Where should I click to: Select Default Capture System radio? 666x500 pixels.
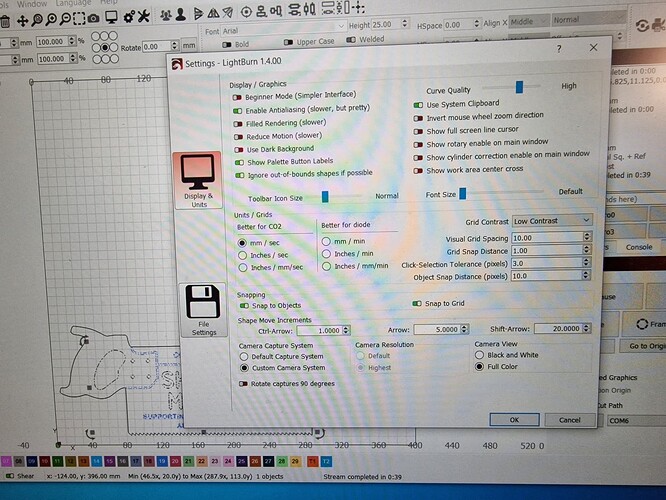[x=244, y=356]
